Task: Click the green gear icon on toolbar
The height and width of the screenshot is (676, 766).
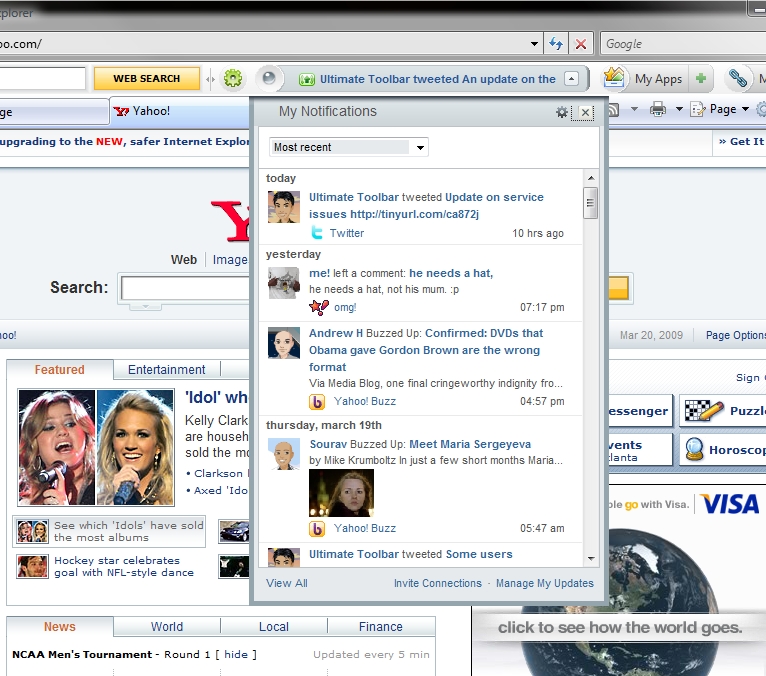Action: click(x=233, y=78)
